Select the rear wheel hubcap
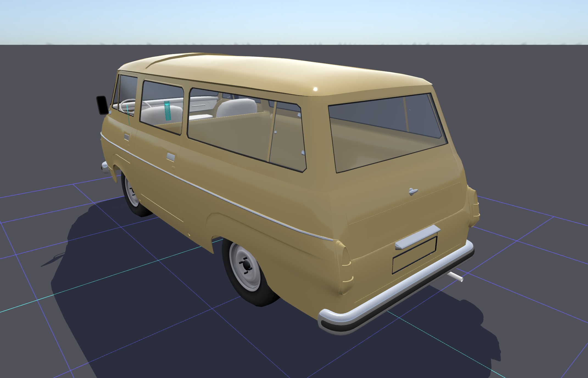 (x=246, y=264)
